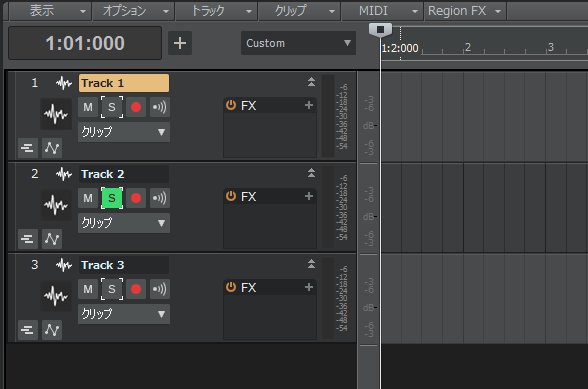Add effect to Track 2 FX rack

click(x=309, y=196)
